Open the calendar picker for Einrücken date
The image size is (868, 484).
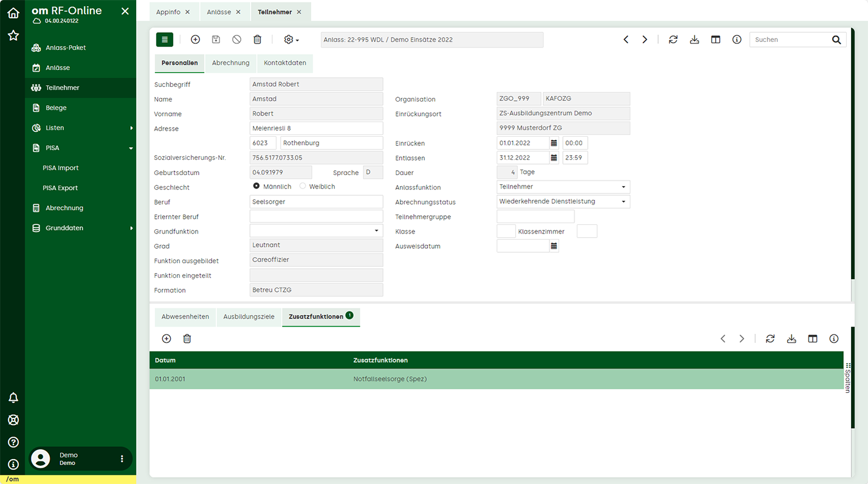pos(554,143)
